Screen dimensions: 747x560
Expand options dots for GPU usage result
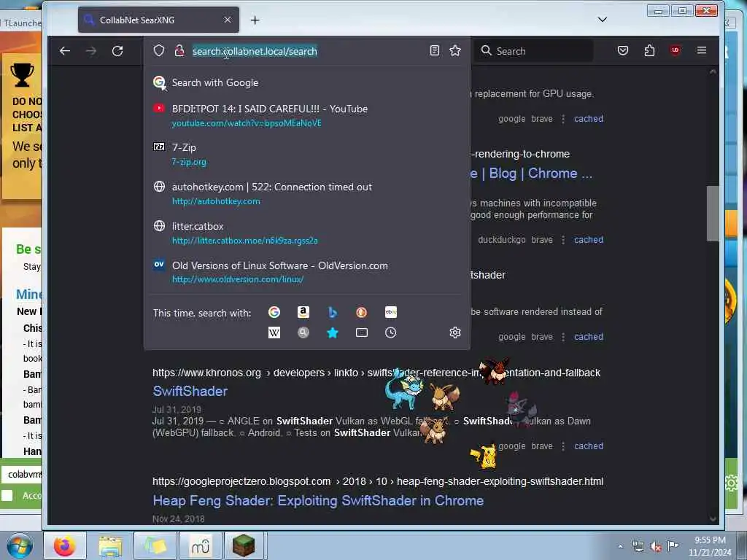(x=563, y=119)
